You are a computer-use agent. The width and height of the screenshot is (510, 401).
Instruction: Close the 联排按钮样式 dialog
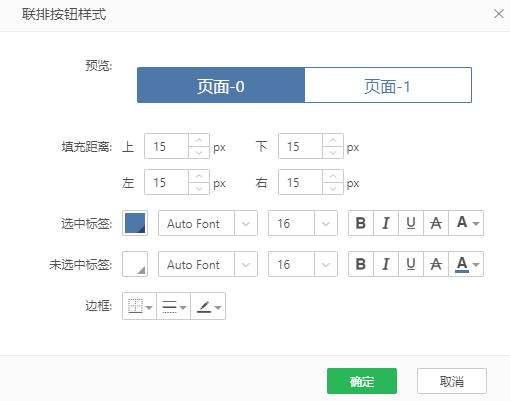coord(499,14)
